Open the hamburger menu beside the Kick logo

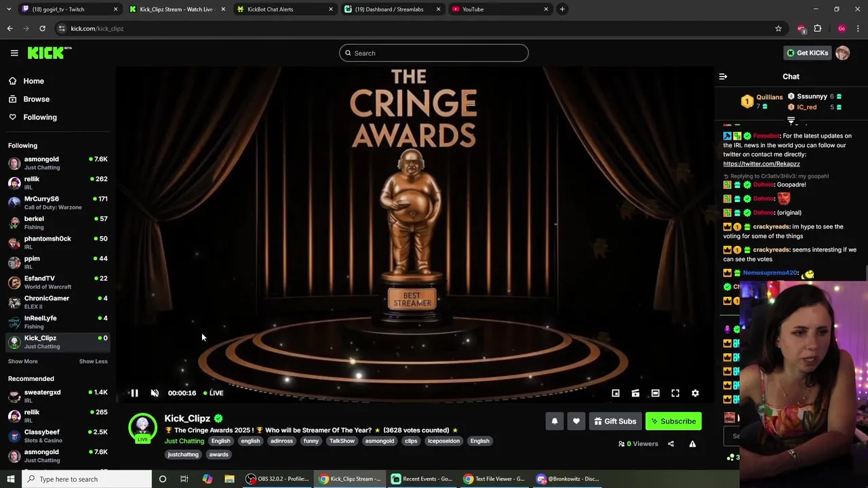[14, 53]
